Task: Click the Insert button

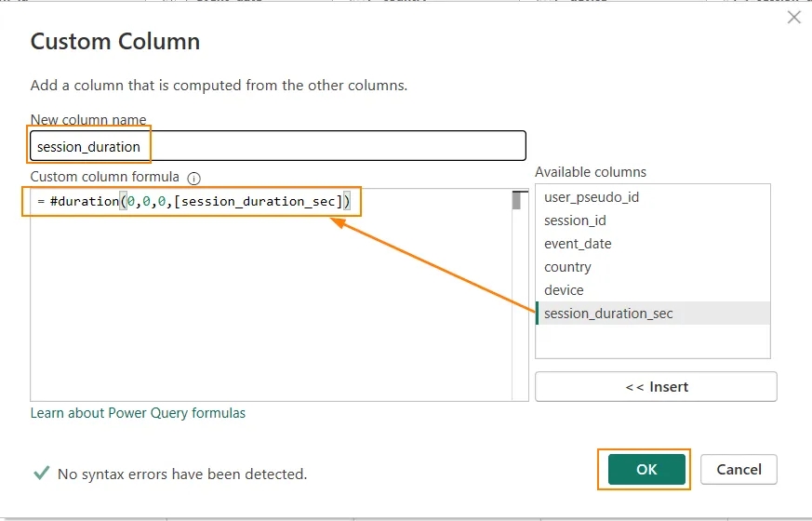Action: click(656, 386)
